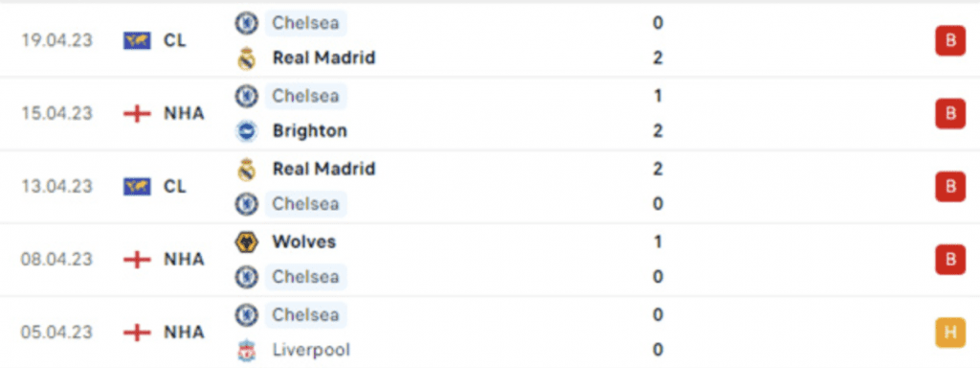
Task: Click red B badge for 19.04.23 match
Action: point(950,40)
